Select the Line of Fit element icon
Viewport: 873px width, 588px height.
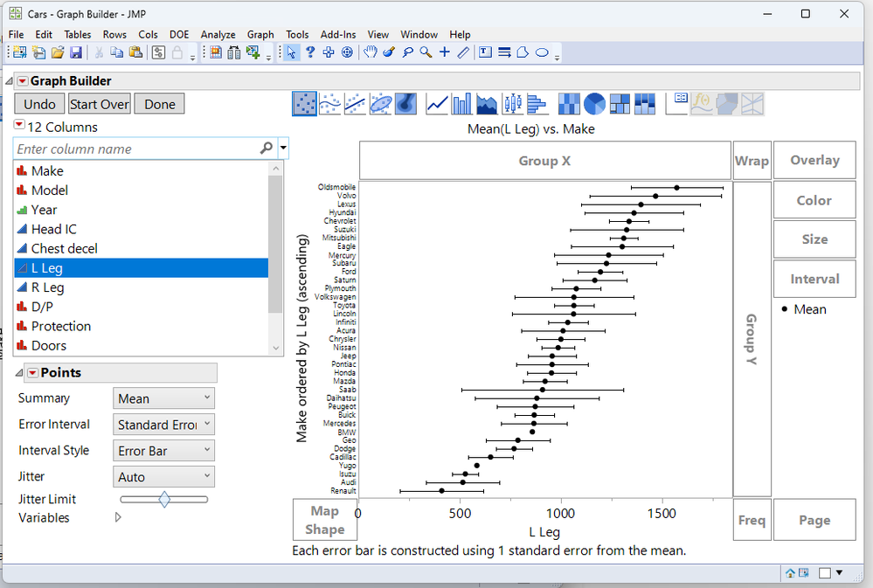point(355,104)
